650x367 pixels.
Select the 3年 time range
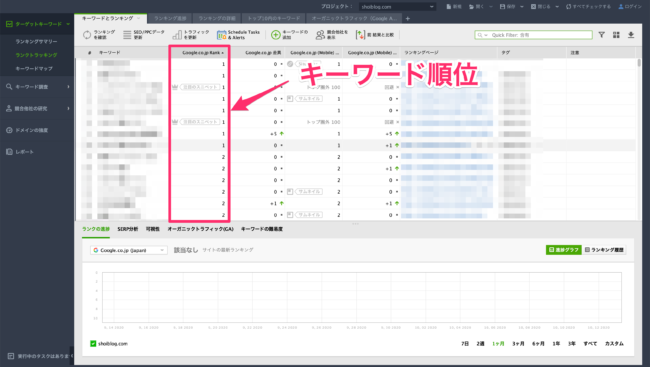coord(572,343)
